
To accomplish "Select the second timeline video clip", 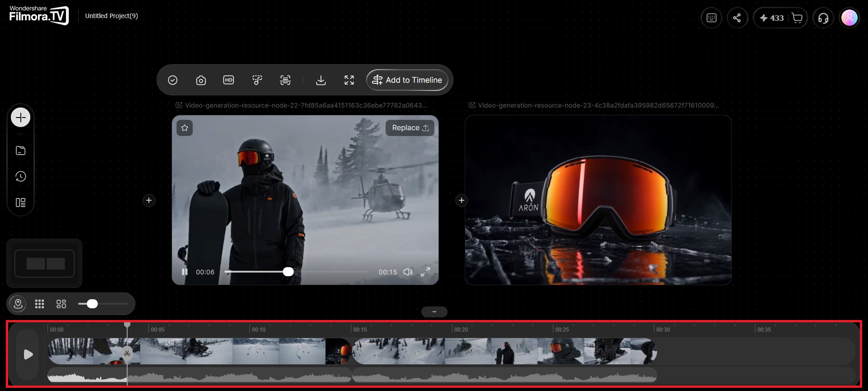I will click(x=505, y=351).
